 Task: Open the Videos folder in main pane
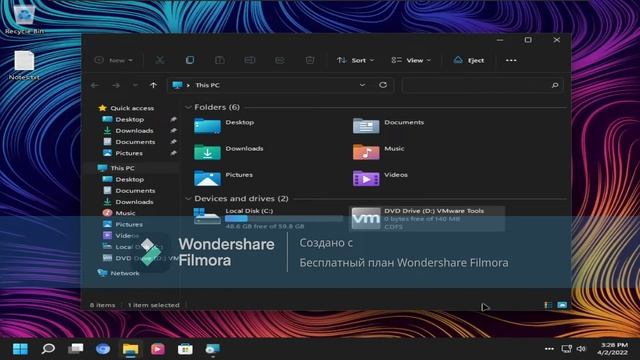coord(380,178)
